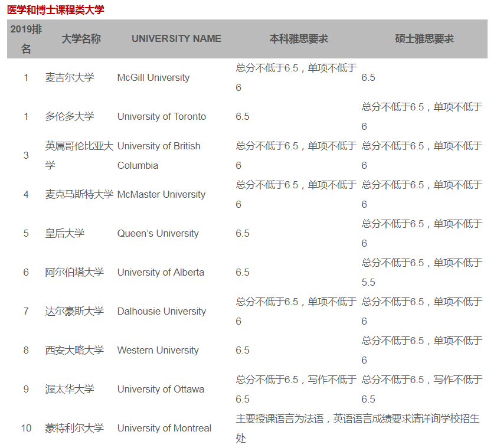
Task: Click University of British Columbia name
Action: 159,156
